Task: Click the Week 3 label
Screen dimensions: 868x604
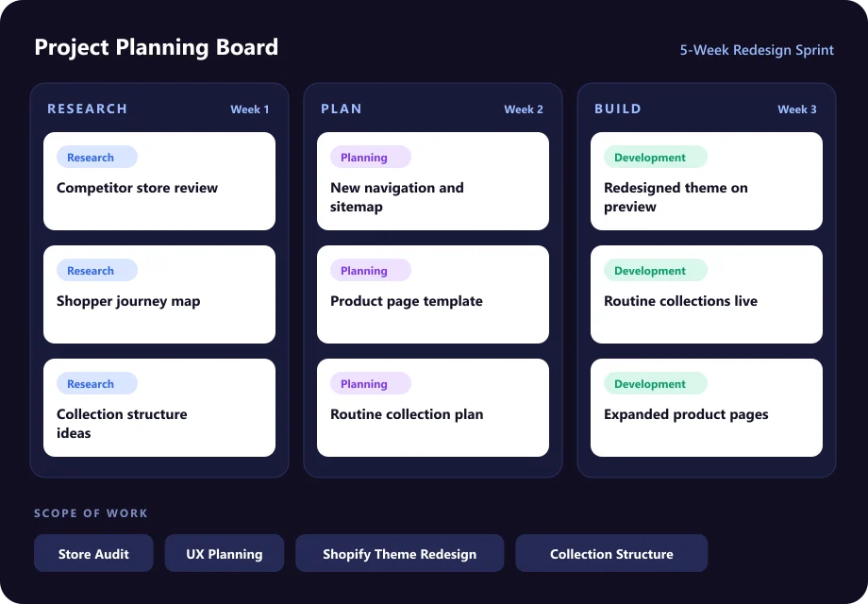Action: click(x=796, y=109)
